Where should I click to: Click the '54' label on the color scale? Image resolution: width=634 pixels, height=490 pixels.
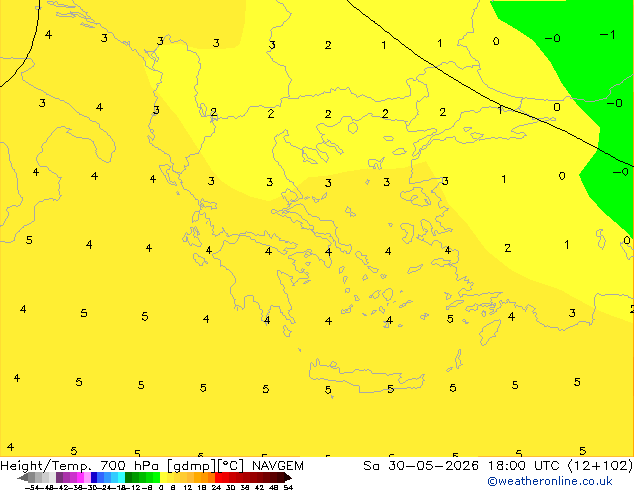pos(288,487)
